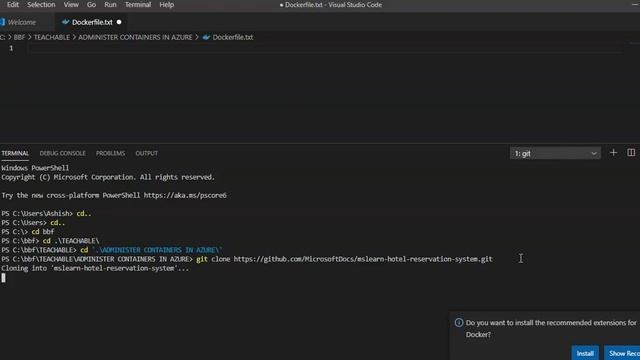Open the '1: git' terminal selector dropdown
The image size is (640, 360).
point(555,153)
